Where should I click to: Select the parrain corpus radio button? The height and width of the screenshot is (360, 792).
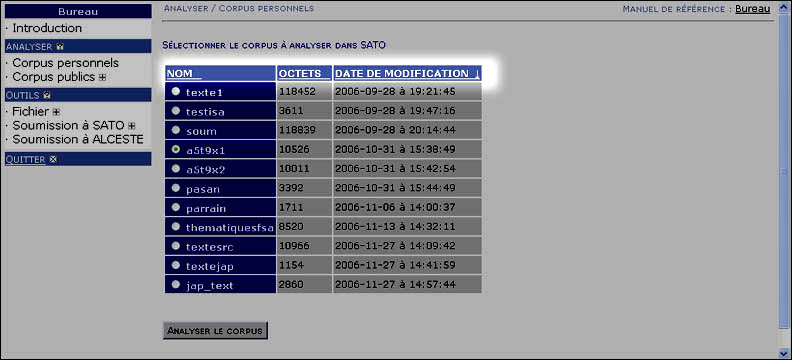(x=175, y=207)
